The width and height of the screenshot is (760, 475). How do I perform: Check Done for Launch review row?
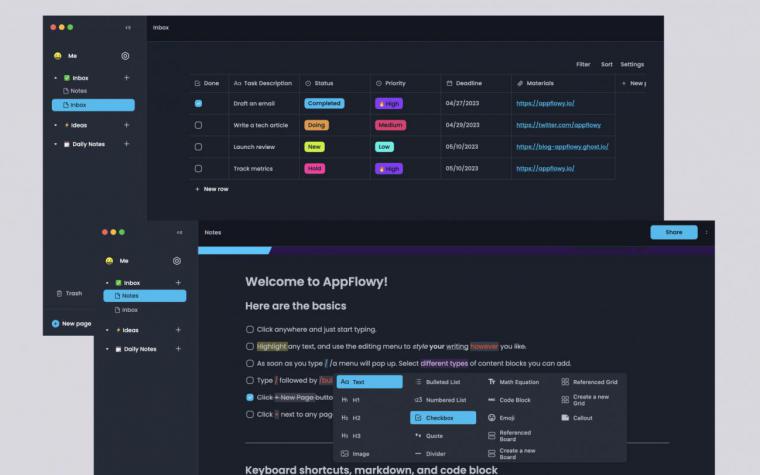click(x=198, y=147)
